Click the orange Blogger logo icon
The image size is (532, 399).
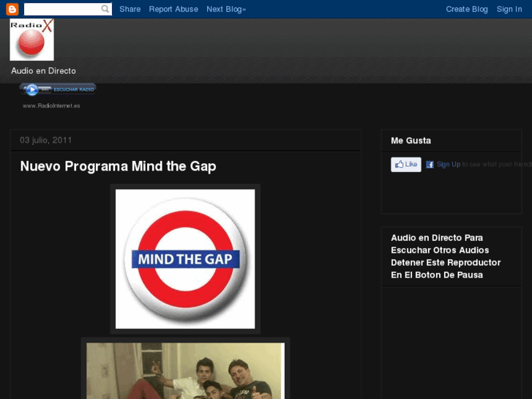point(12,10)
